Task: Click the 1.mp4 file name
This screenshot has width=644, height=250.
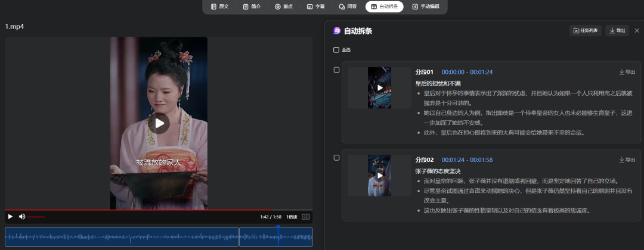Action: click(14, 27)
